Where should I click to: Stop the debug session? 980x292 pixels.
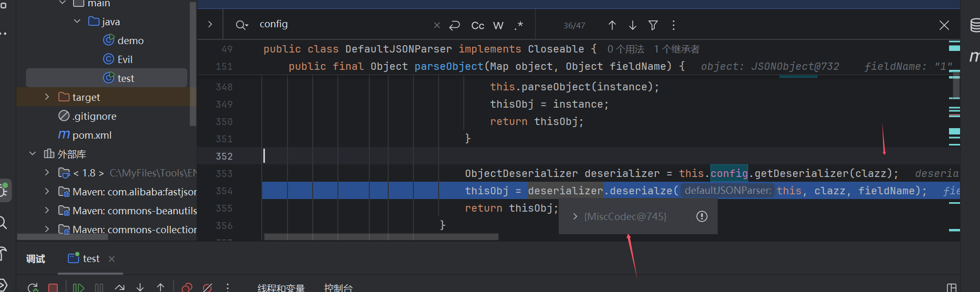click(x=53, y=288)
